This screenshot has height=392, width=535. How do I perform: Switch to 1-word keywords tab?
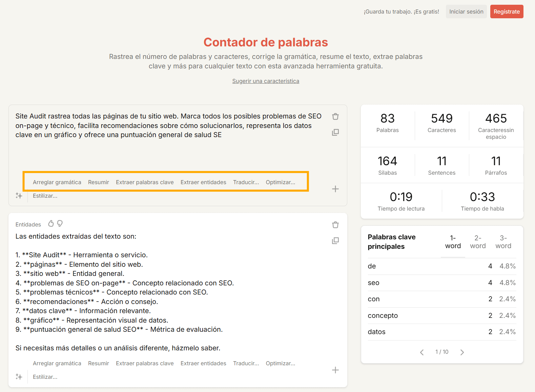pyautogui.click(x=453, y=242)
